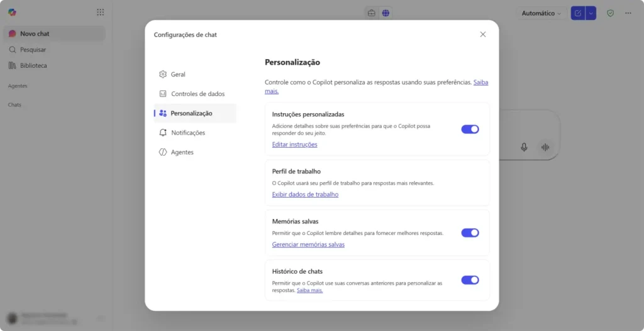Click the microphone icon

[x=524, y=147]
